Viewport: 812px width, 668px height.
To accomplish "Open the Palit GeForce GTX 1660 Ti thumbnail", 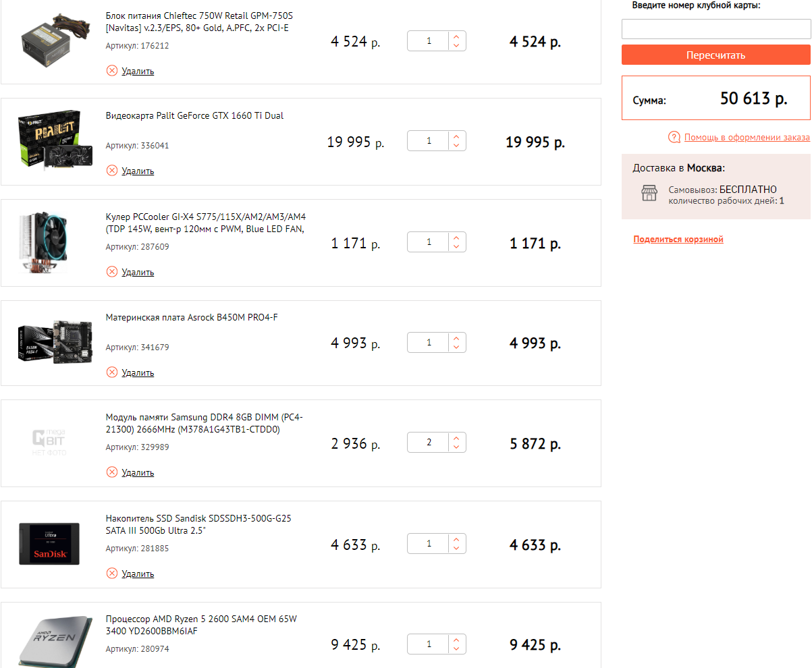I will 48,140.
